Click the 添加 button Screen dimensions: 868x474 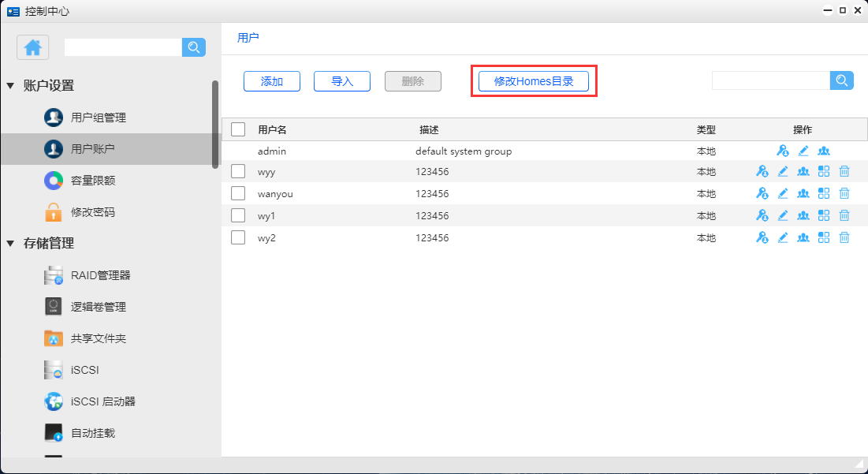pyautogui.click(x=272, y=81)
